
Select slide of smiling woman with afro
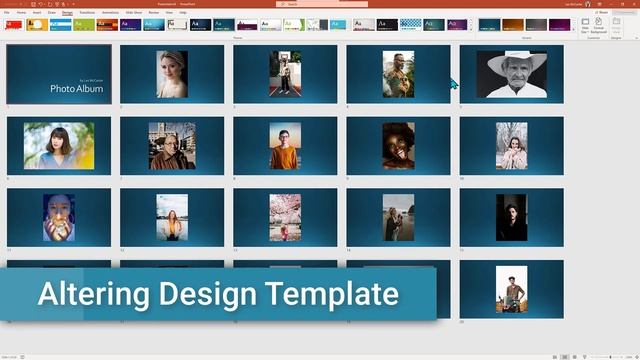click(398, 146)
